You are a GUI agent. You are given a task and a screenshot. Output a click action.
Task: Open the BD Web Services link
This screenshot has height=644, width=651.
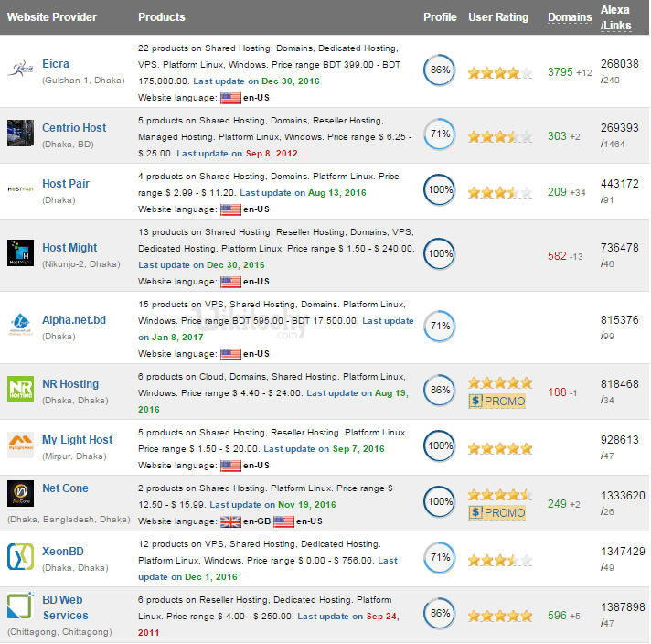65,607
